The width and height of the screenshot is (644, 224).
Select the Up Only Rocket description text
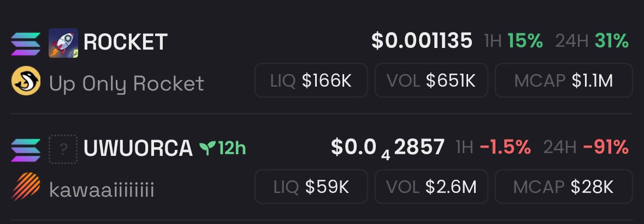tap(127, 83)
